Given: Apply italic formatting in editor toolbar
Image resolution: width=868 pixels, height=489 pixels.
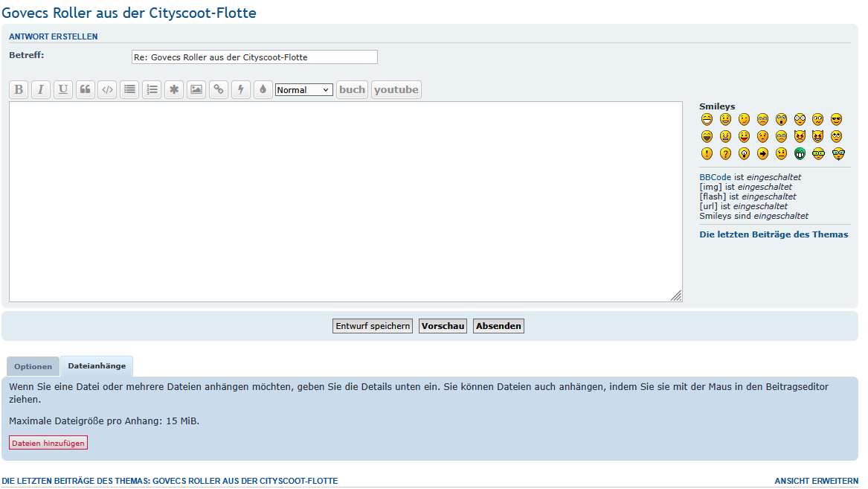Looking at the screenshot, I should (41, 90).
